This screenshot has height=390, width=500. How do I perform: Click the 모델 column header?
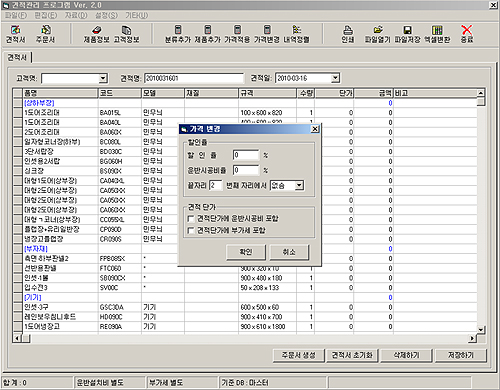coord(163,93)
